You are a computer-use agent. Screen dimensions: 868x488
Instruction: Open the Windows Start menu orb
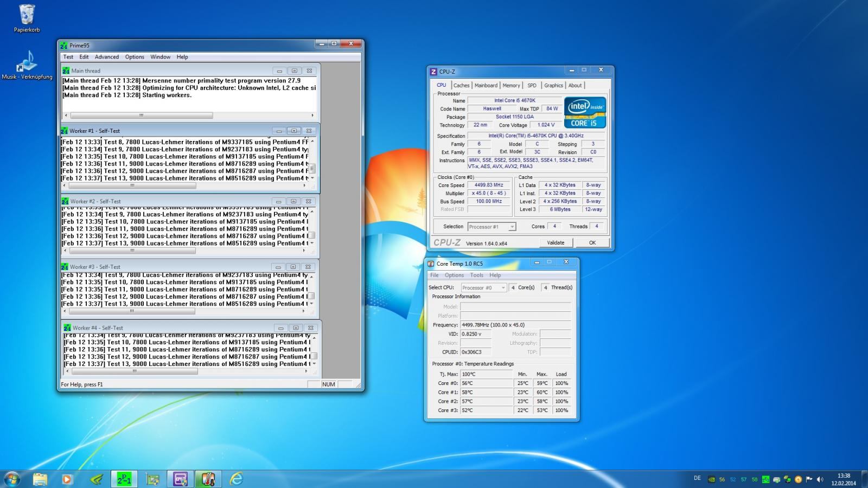click(x=12, y=479)
